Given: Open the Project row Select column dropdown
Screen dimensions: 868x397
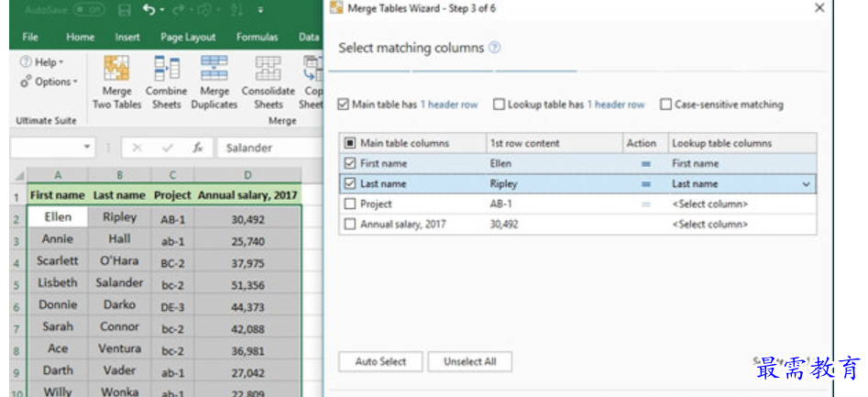Looking at the screenshot, I should 742,204.
